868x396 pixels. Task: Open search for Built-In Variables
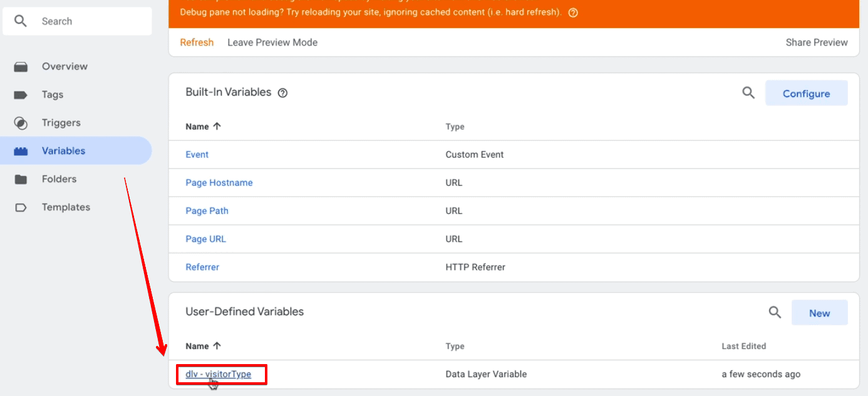coord(748,92)
